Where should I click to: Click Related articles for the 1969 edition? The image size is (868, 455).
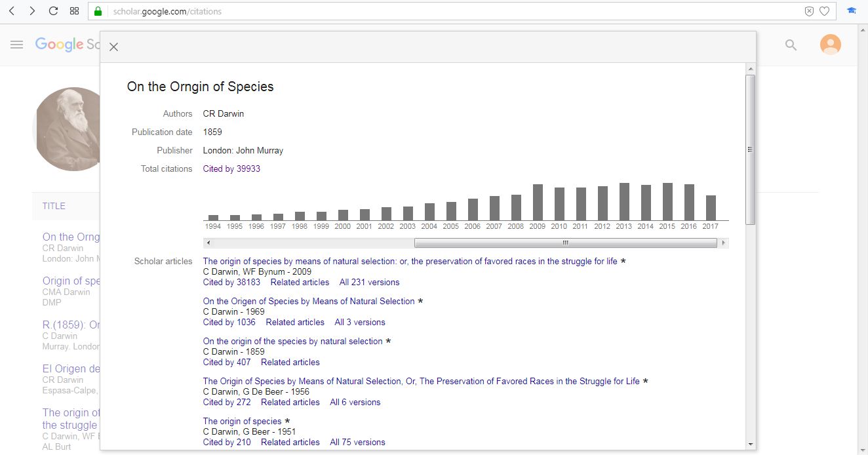[x=295, y=322]
